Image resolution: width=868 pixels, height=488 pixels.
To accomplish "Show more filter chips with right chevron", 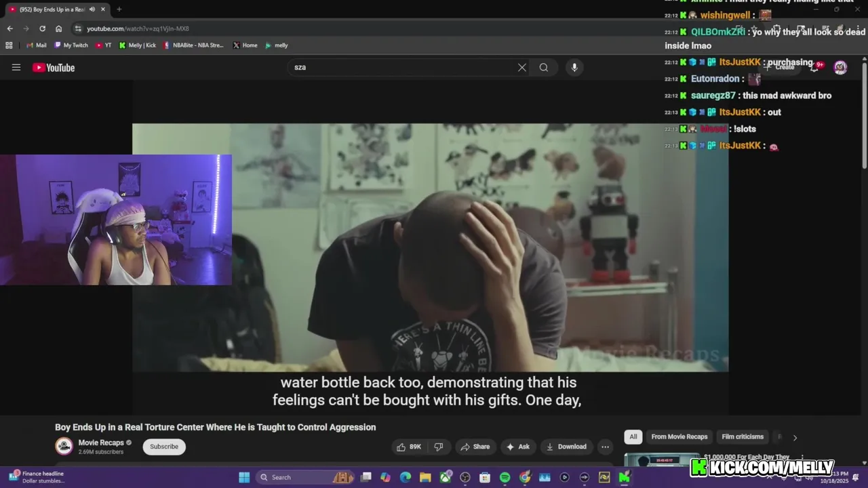I will tap(795, 437).
